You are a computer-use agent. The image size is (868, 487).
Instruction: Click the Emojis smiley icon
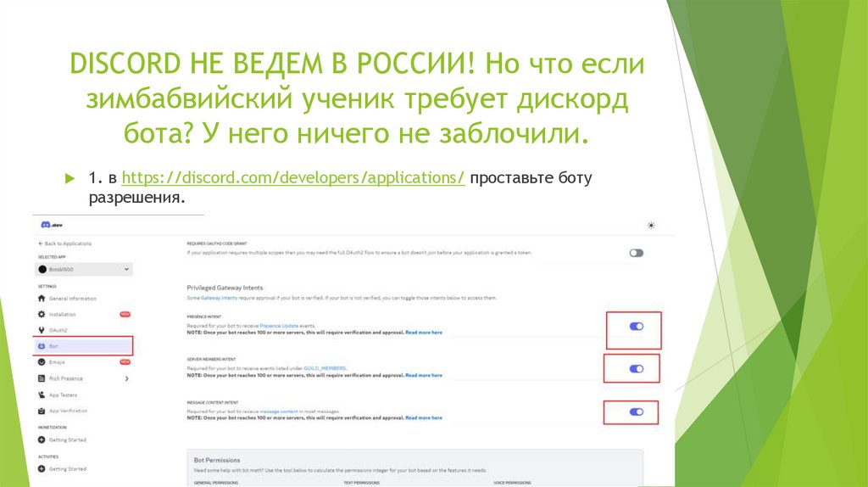[42, 362]
